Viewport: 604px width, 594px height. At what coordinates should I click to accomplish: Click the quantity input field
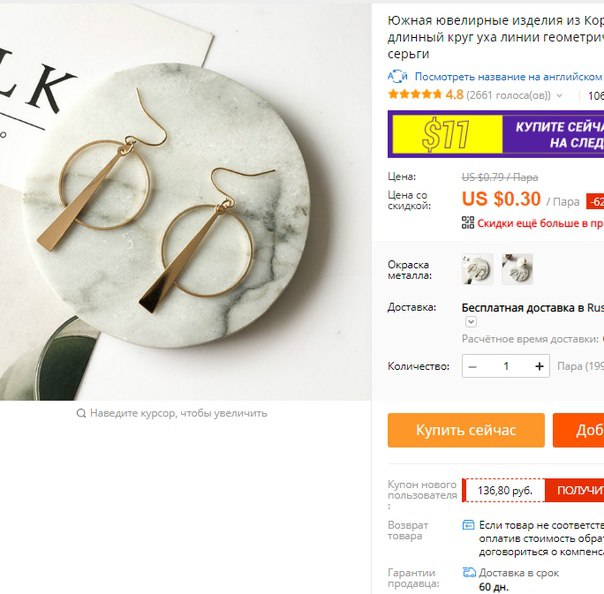point(506,366)
